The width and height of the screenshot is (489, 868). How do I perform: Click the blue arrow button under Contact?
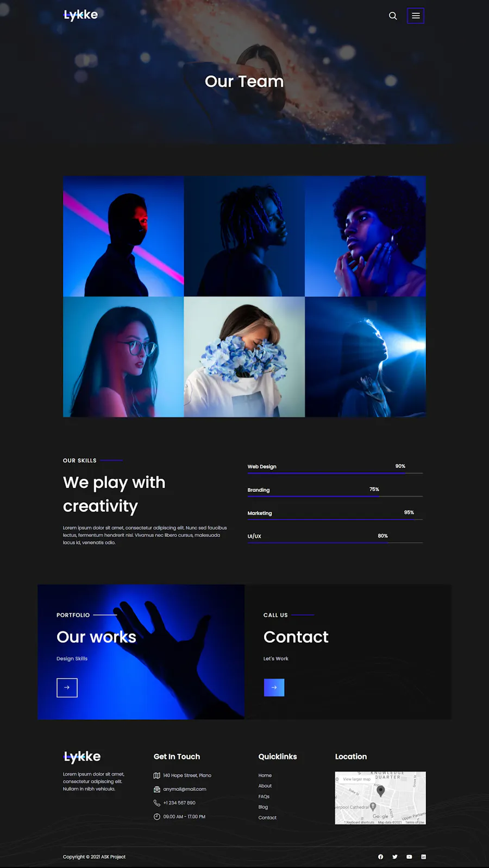(x=274, y=687)
